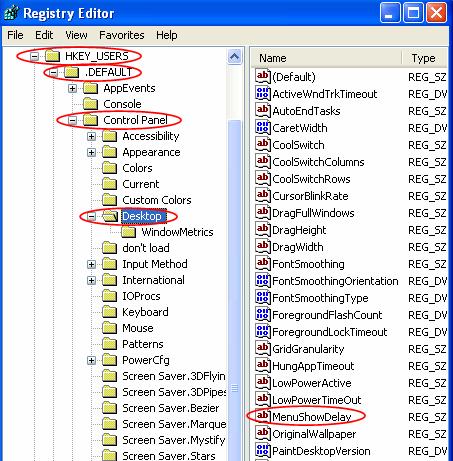This screenshot has width=453, height=461.
Task: Click the string icon beside CursorBlinkRate
Action: click(263, 196)
